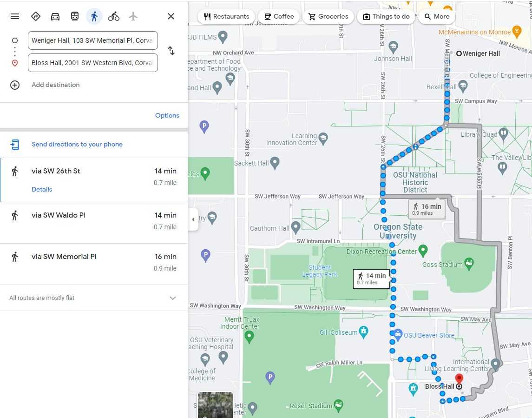Search nearby Restaurants chip
532x418 pixels.
tap(226, 16)
